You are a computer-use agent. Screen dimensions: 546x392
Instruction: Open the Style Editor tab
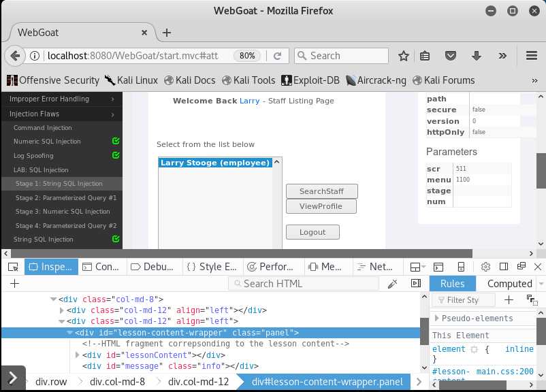pos(212,267)
